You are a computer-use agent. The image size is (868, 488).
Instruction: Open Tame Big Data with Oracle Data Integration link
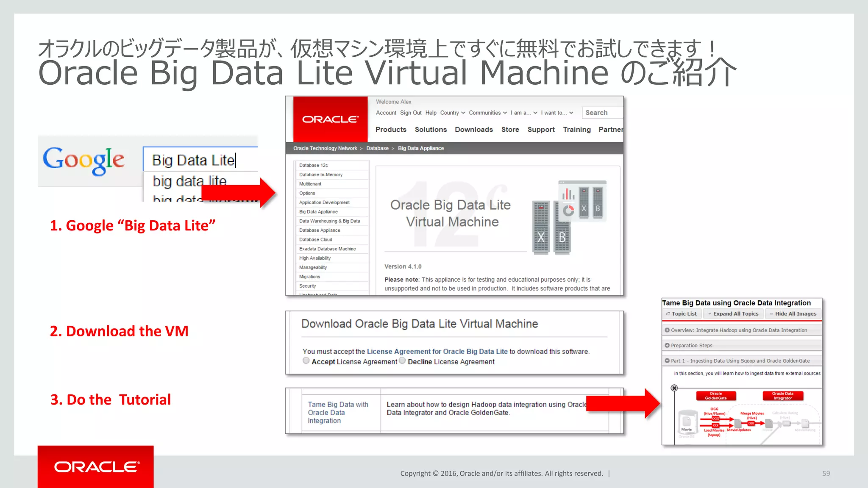(x=338, y=413)
